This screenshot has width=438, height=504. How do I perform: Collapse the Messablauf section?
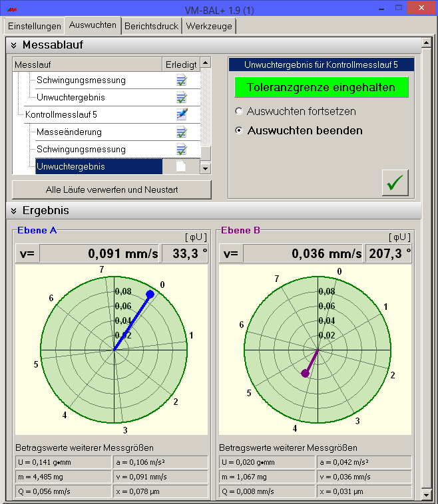pyautogui.click(x=12, y=45)
